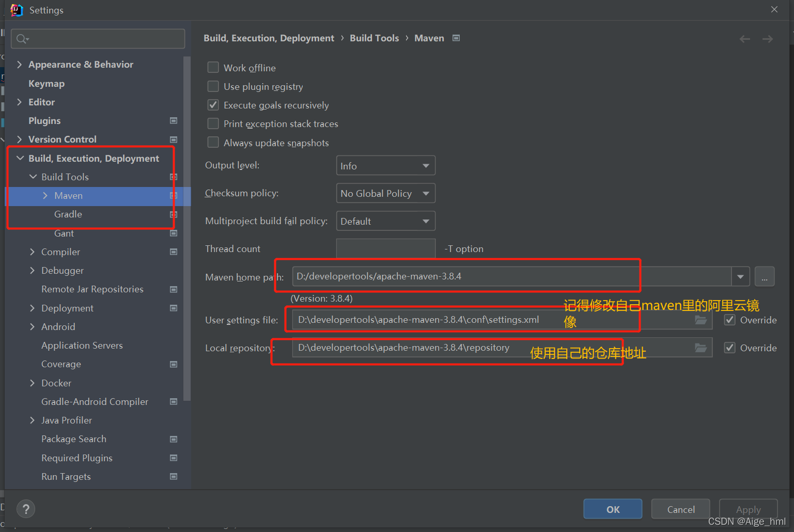The image size is (794, 532).
Task: Click the OK button
Action: tap(613, 509)
